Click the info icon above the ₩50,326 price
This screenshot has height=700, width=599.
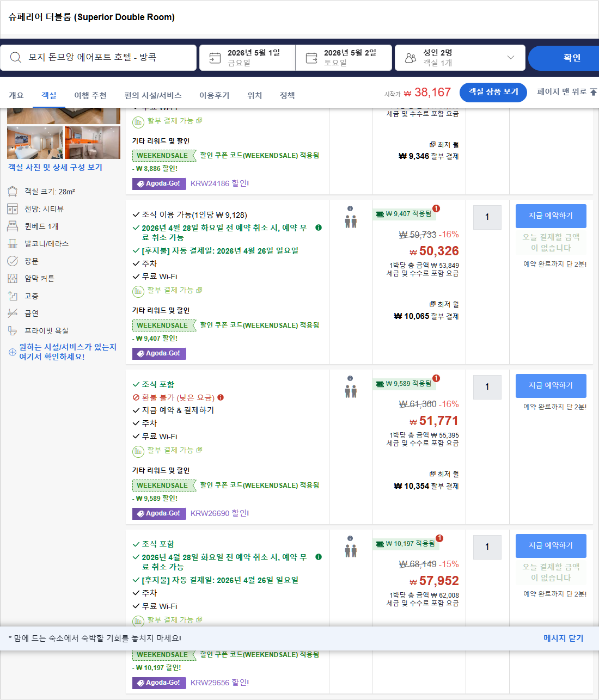(x=350, y=208)
